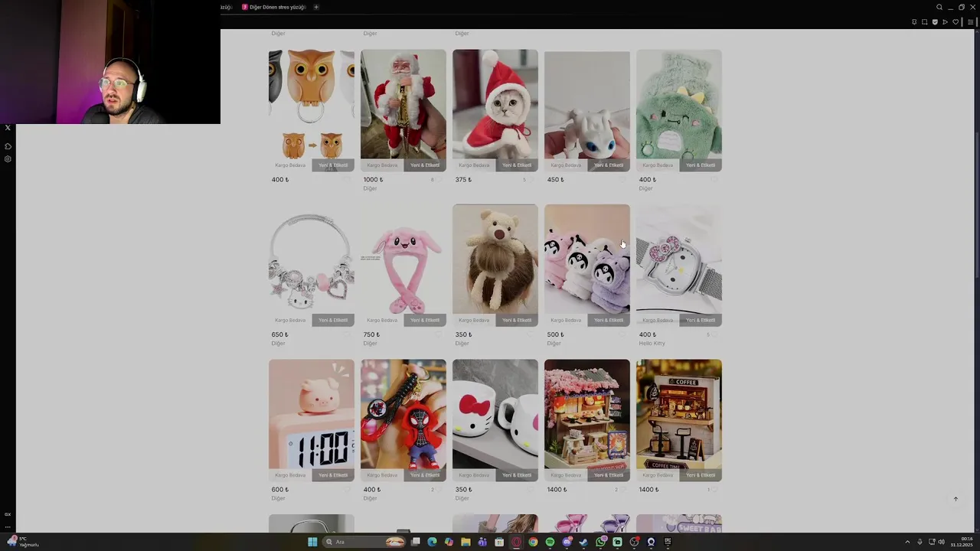980x551 pixels.
Task: Click 'Diğer' link under the 650 ₺ bracelet
Action: point(278,344)
